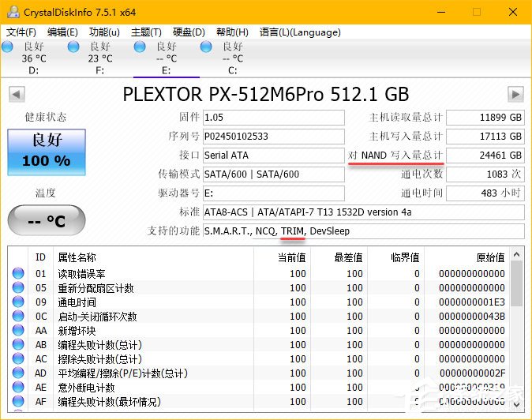Image resolution: width=532 pixels, height=420 pixels.
Task: Select the 读取错误率 attribute row
Action: [259, 273]
